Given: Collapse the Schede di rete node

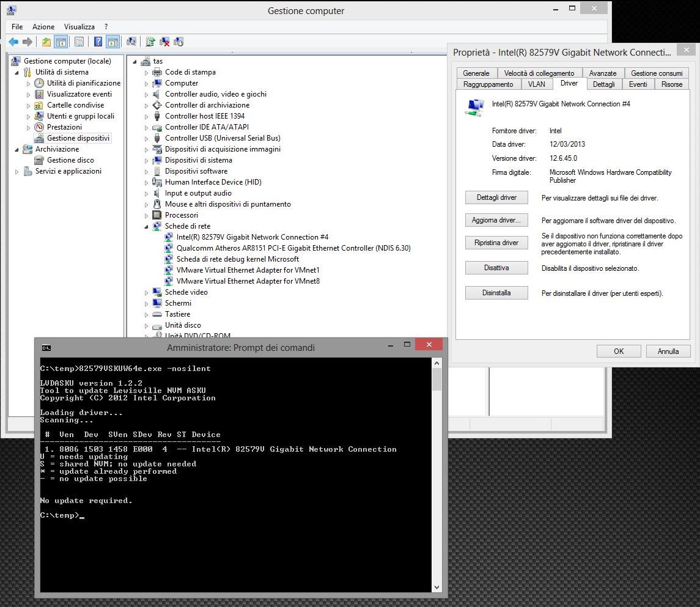Looking at the screenshot, I should click(x=146, y=227).
